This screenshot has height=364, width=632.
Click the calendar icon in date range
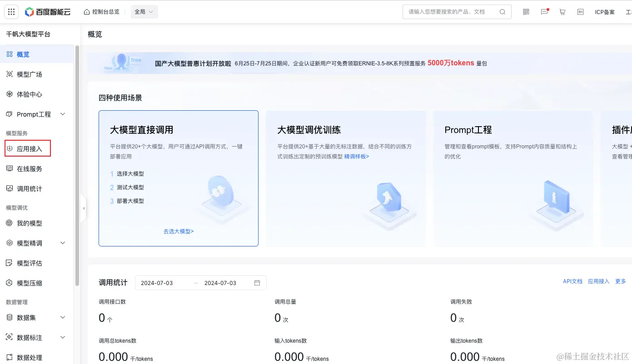(x=257, y=283)
